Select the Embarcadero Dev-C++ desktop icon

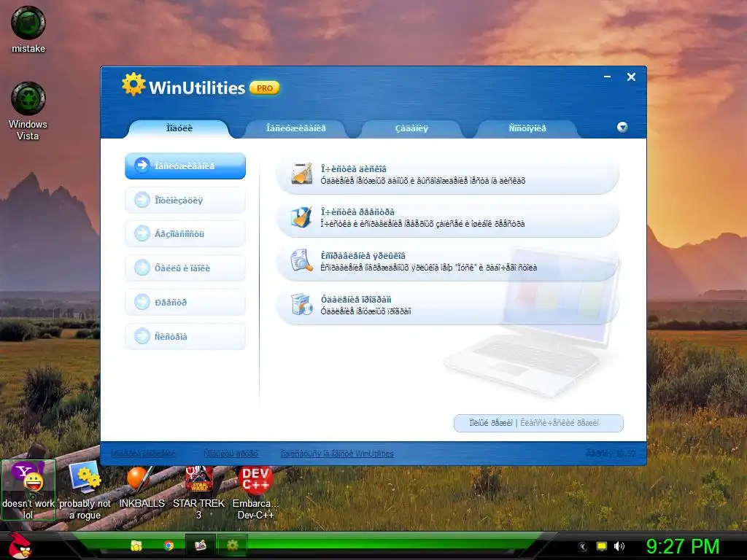tap(256, 492)
